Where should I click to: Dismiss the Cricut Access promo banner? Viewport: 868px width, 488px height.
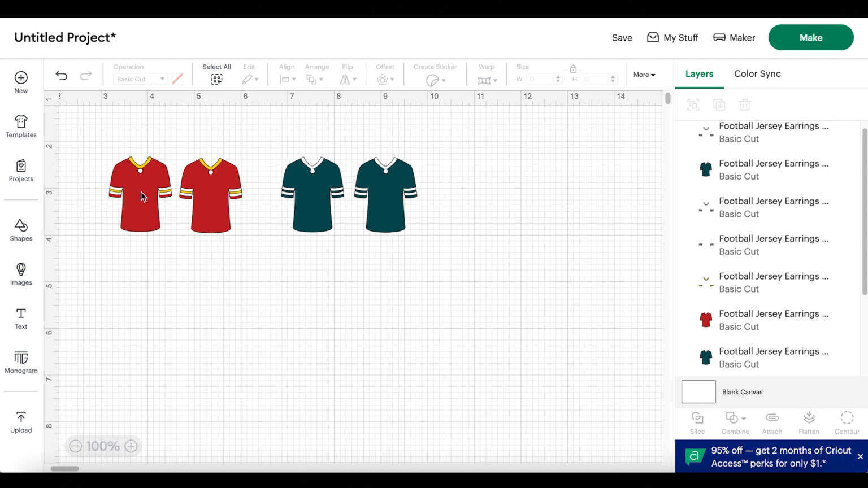860,456
